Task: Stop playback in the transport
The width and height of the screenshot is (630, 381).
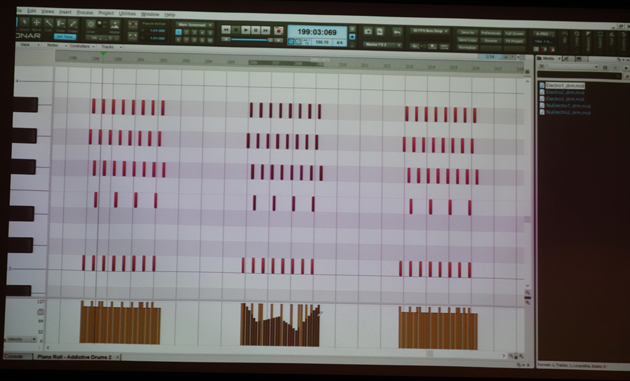Action: click(236, 30)
